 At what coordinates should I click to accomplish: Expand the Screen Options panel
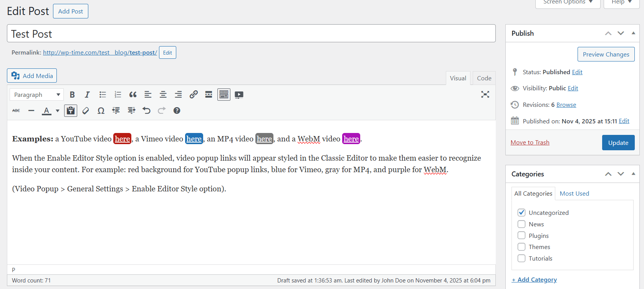tap(567, 2)
